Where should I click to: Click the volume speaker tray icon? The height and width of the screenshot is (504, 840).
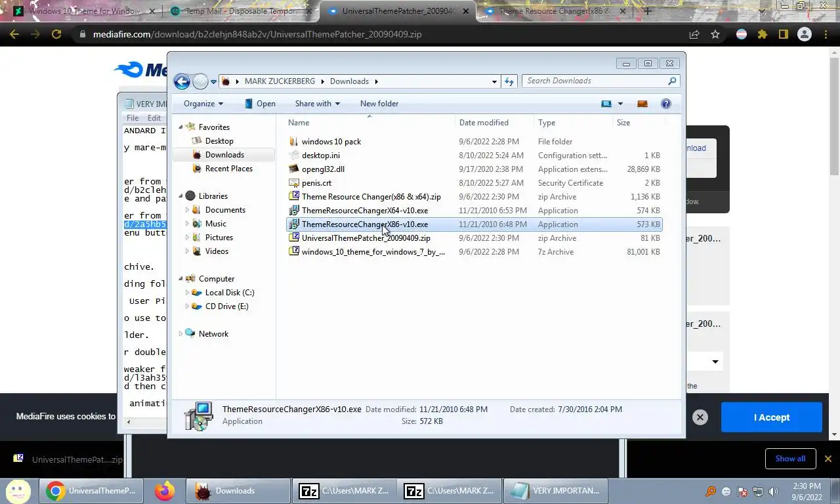[774, 492]
